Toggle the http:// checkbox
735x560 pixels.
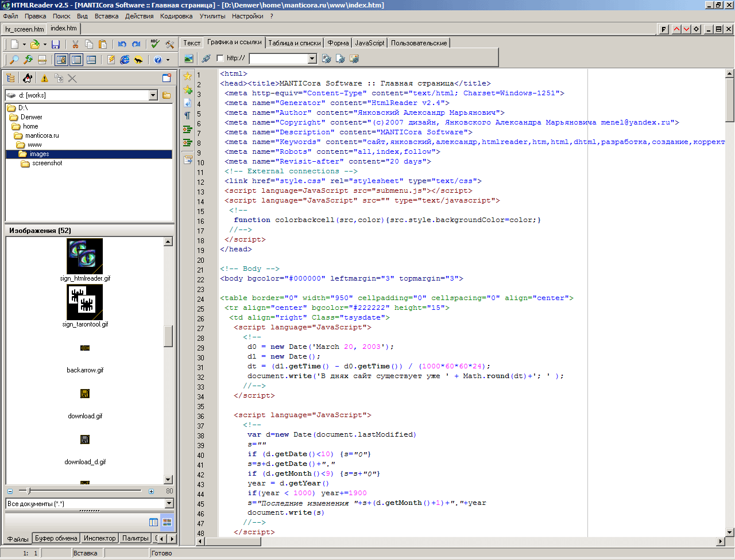click(220, 58)
